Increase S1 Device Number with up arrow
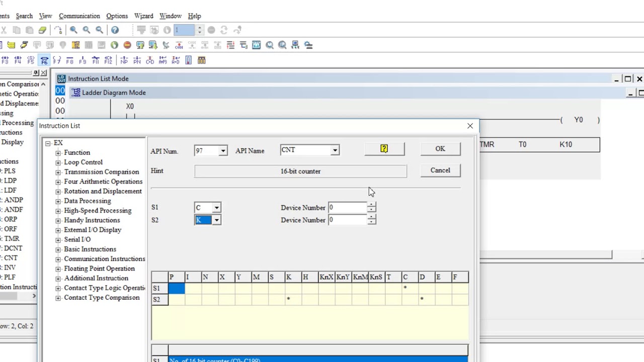 [x=371, y=205]
